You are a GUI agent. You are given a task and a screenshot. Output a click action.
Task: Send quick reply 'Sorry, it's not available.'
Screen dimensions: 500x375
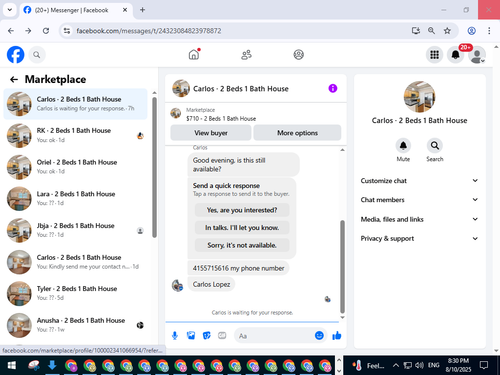pos(242,245)
